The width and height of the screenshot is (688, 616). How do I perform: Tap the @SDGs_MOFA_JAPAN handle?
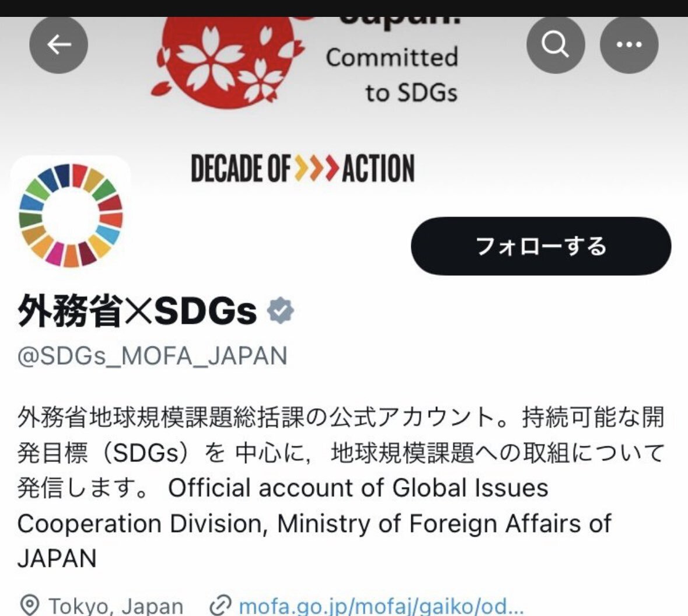152,356
